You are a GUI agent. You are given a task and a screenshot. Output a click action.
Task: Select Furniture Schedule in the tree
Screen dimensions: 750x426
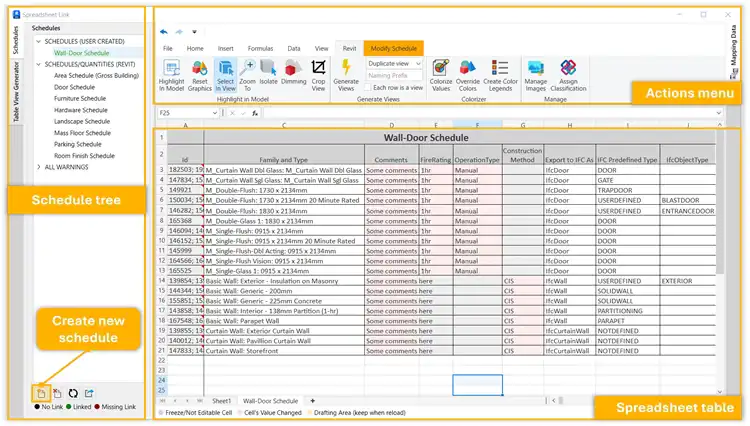tap(80, 98)
